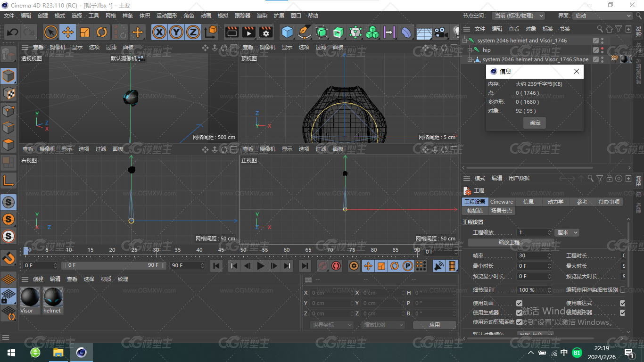
Task: Add a camera object
Action: point(441,33)
